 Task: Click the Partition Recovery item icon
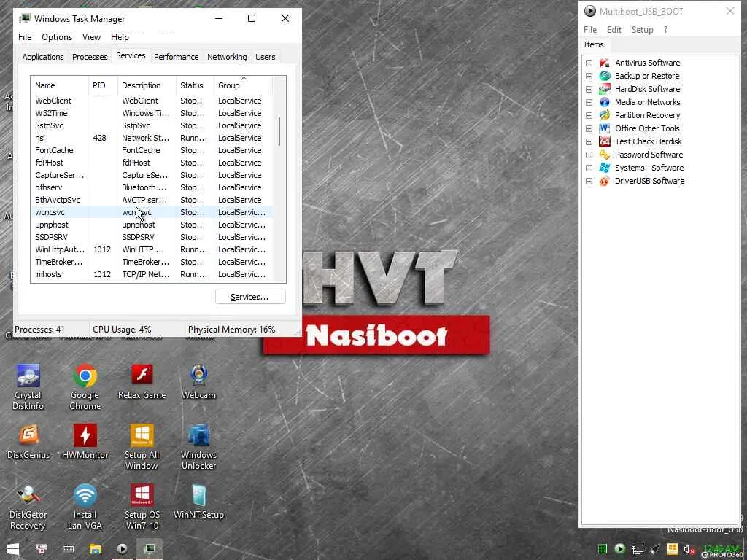click(x=605, y=115)
